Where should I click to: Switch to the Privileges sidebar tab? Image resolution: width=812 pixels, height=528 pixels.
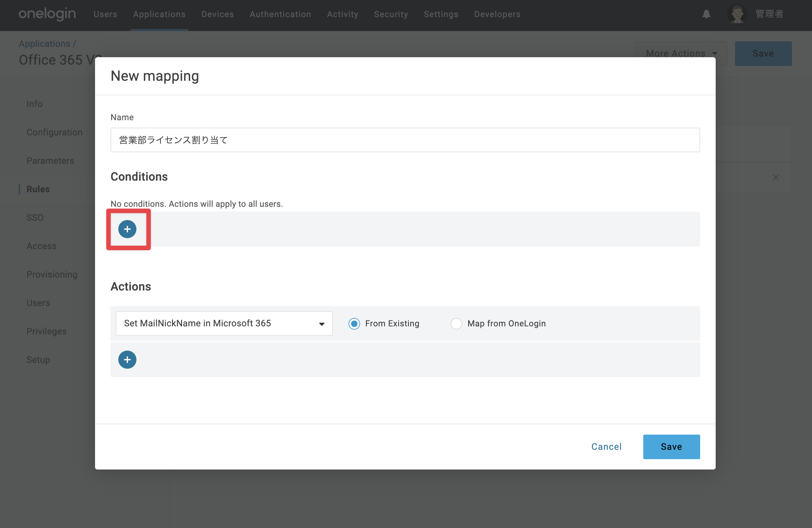point(47,331)
